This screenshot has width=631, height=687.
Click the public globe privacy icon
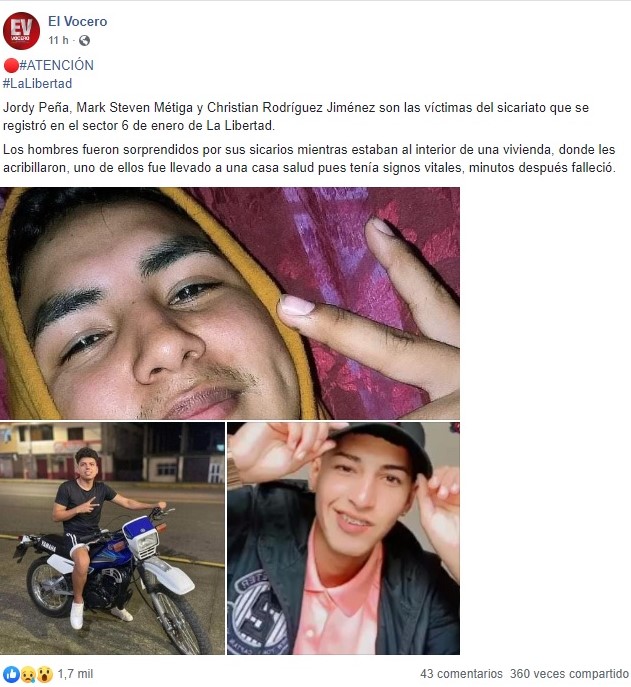(84, 41)
